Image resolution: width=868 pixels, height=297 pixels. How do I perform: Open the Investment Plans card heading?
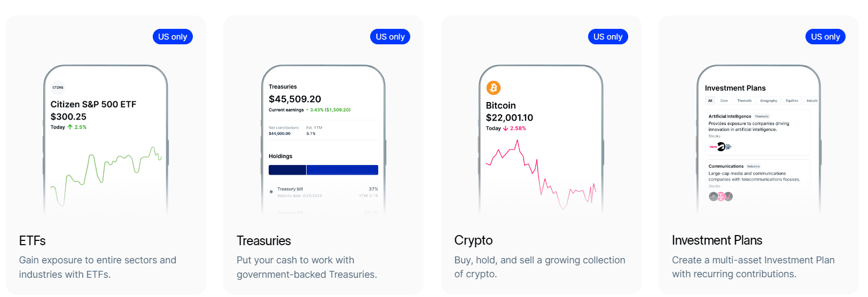(717, 240)
